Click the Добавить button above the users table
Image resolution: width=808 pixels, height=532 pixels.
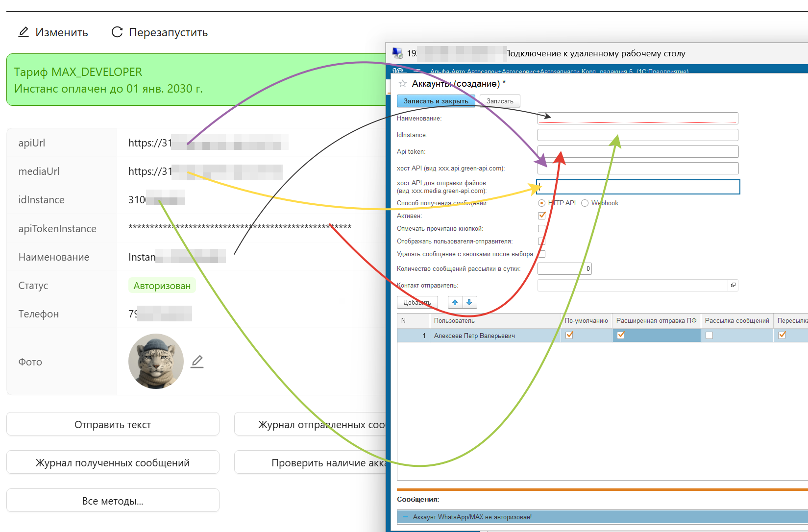click(417, 302)
